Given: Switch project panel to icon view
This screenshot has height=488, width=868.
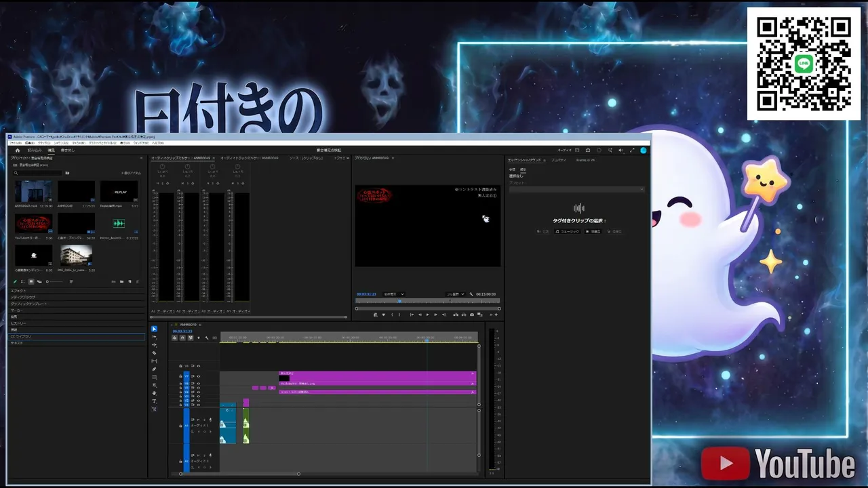Looking at the screenshot, I should pyautogui.click(x=31, y=281).
